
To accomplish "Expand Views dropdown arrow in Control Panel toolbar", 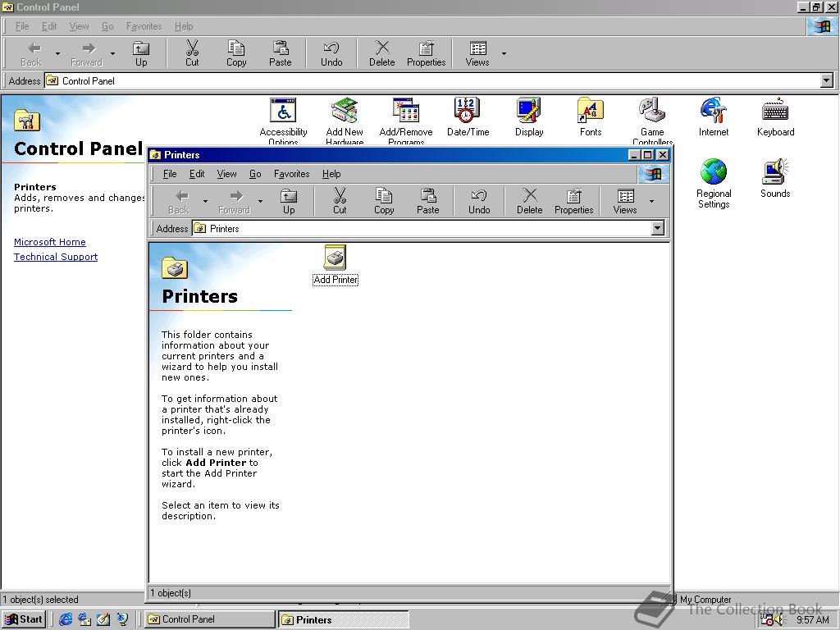I will 504,54.
